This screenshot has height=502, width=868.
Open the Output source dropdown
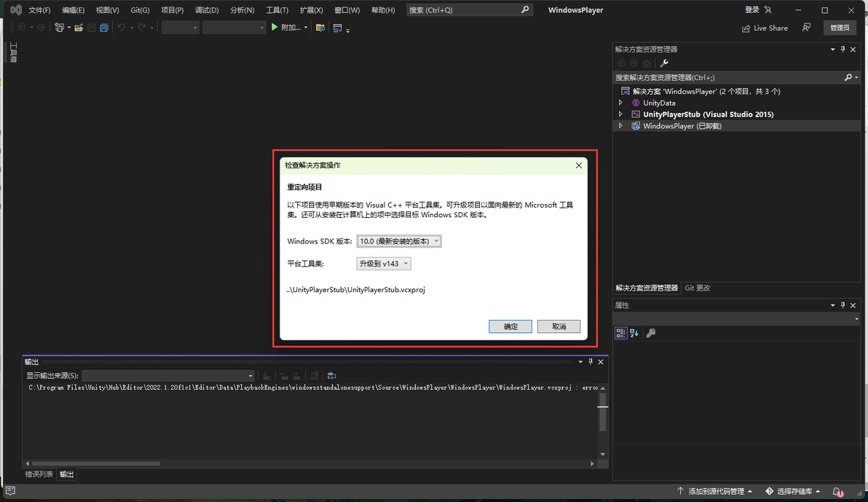point(167,376)
